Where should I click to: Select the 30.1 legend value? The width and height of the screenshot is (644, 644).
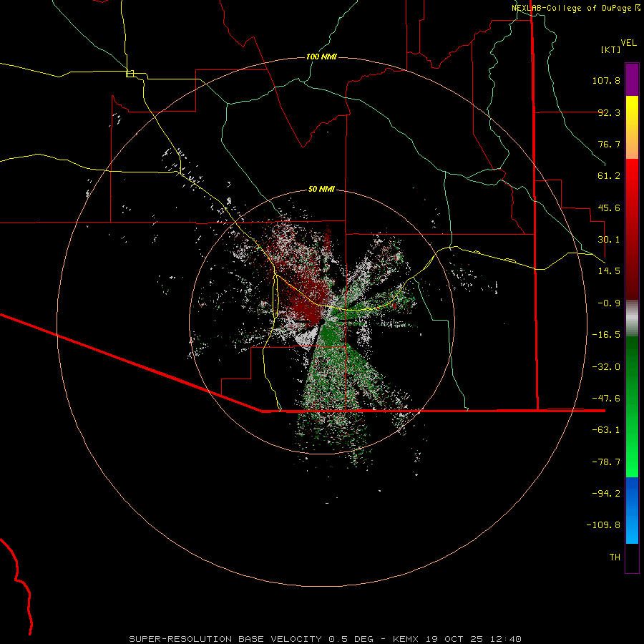[x=609, y=240]
